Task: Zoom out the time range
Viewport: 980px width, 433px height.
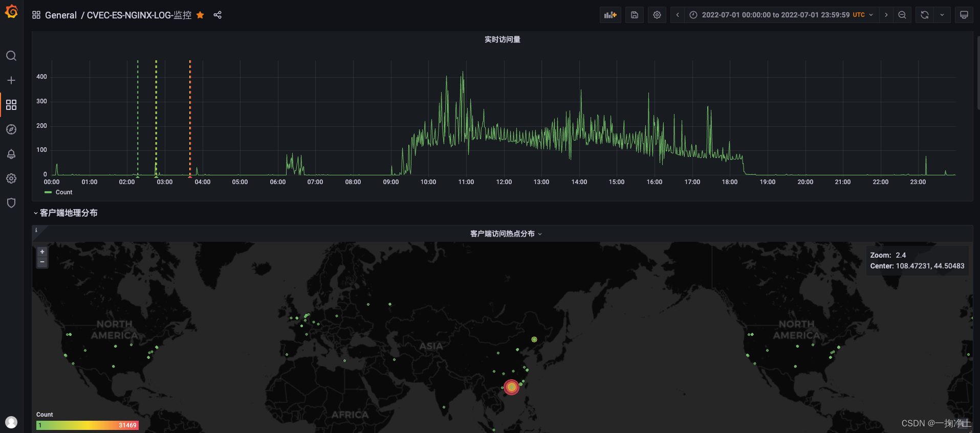Action: [902, 15]
